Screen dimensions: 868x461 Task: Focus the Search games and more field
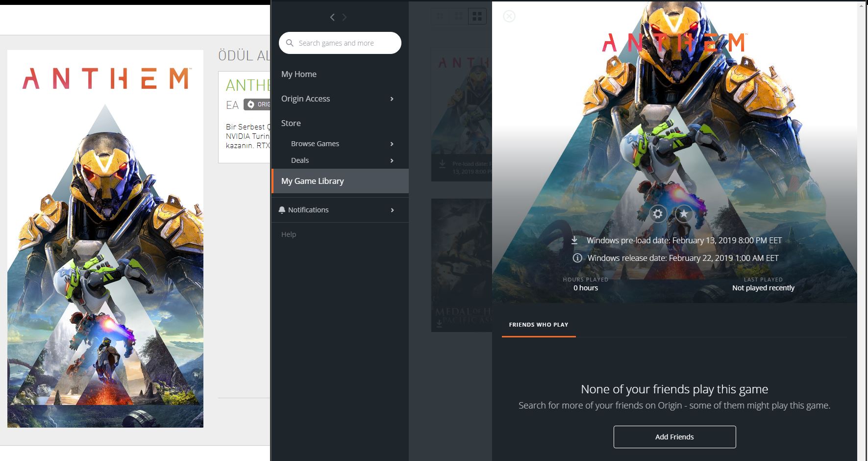340,43
